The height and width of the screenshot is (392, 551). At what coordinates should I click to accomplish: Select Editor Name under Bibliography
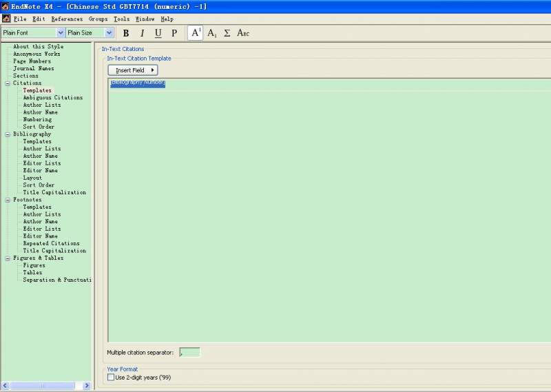(41, 171)
